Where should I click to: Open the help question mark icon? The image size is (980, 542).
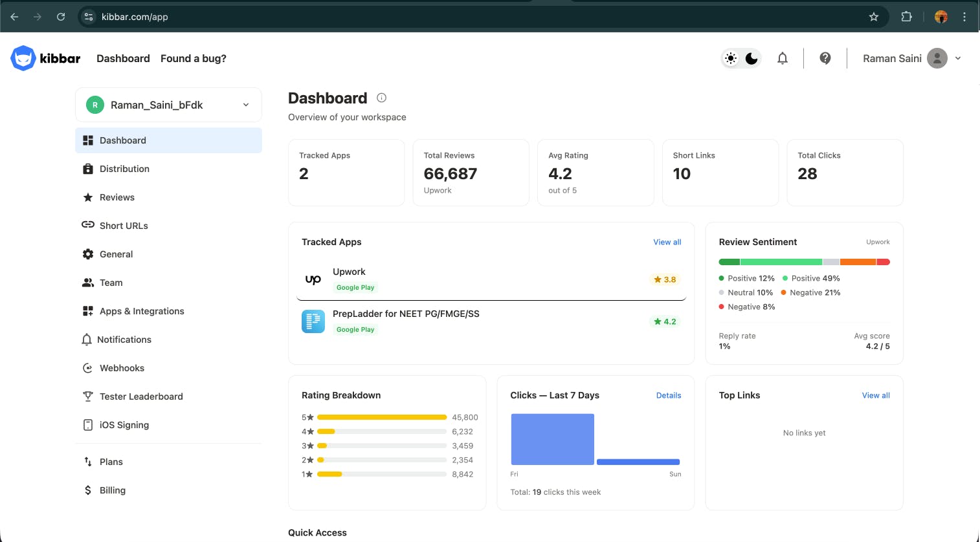click(x=825, y=58)
